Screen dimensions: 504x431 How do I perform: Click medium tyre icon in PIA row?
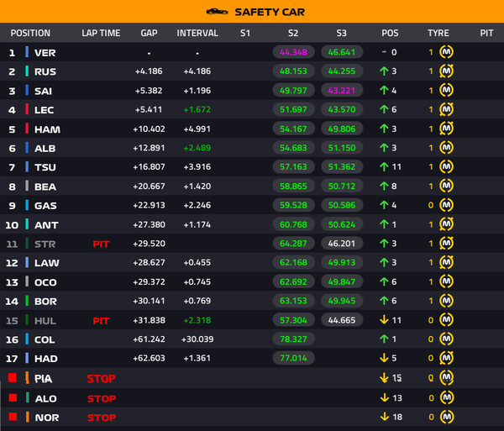(x=447, y=377)
